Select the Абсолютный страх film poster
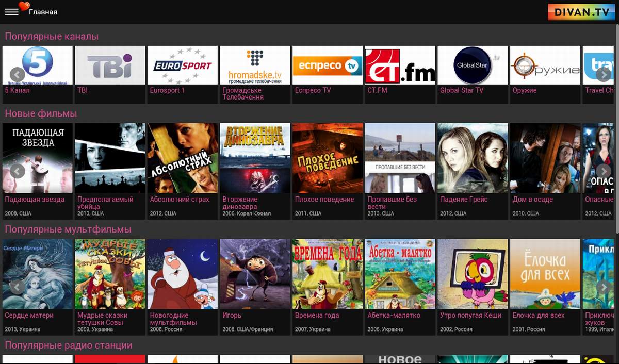619x364 pixels. tap(183, 158)
